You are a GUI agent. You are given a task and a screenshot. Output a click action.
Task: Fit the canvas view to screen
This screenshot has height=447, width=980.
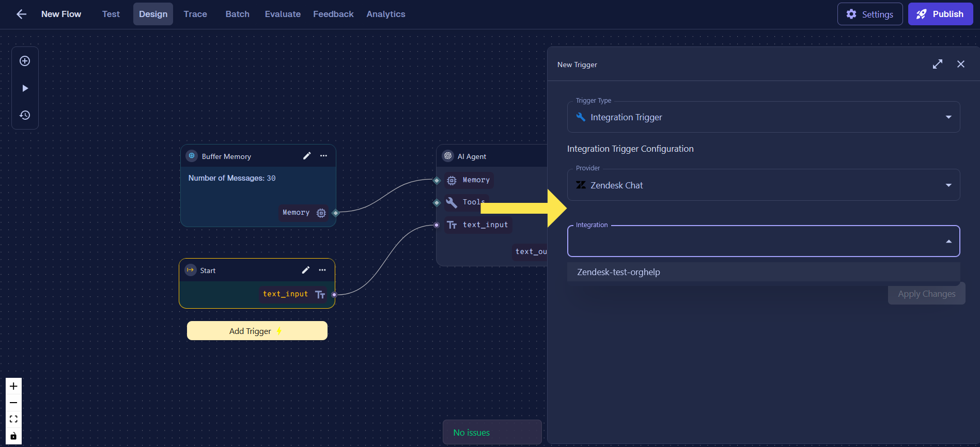13,419
